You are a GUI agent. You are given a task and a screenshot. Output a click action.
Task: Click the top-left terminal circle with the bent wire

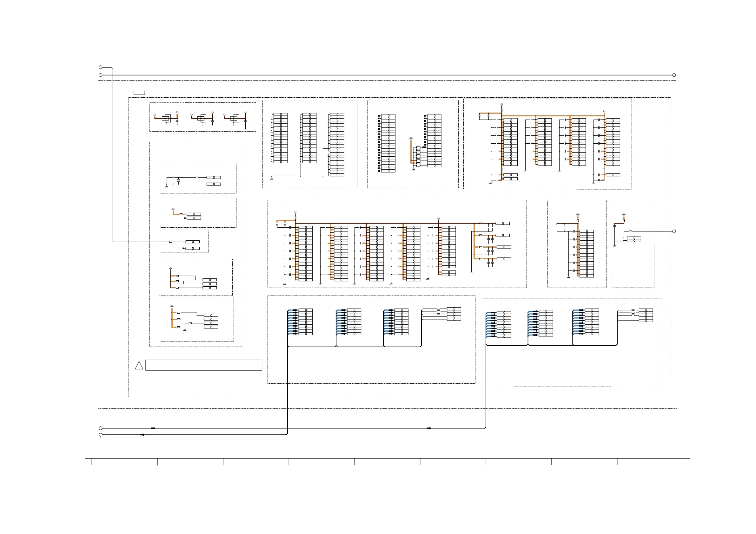(x=101, y=67)
